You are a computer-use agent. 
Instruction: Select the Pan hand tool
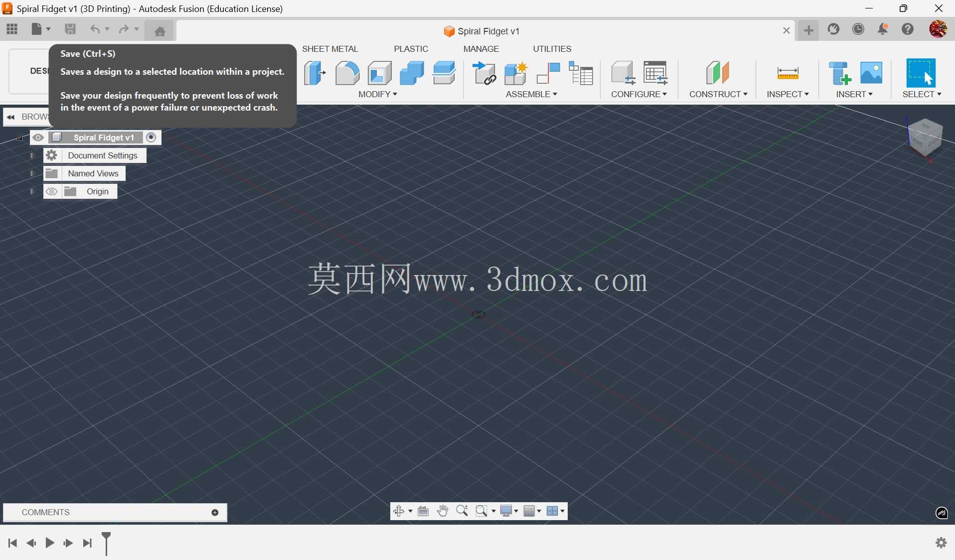click(443, 511)
